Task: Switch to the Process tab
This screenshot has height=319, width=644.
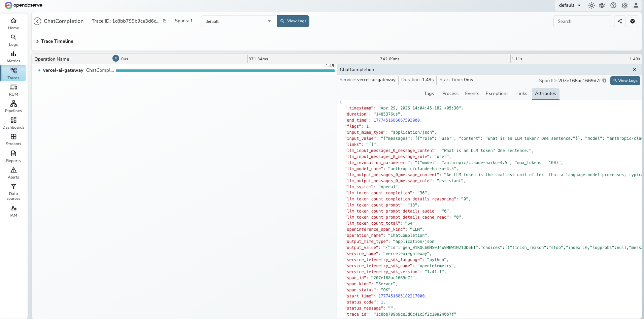Action: click(x=450, y=94)
